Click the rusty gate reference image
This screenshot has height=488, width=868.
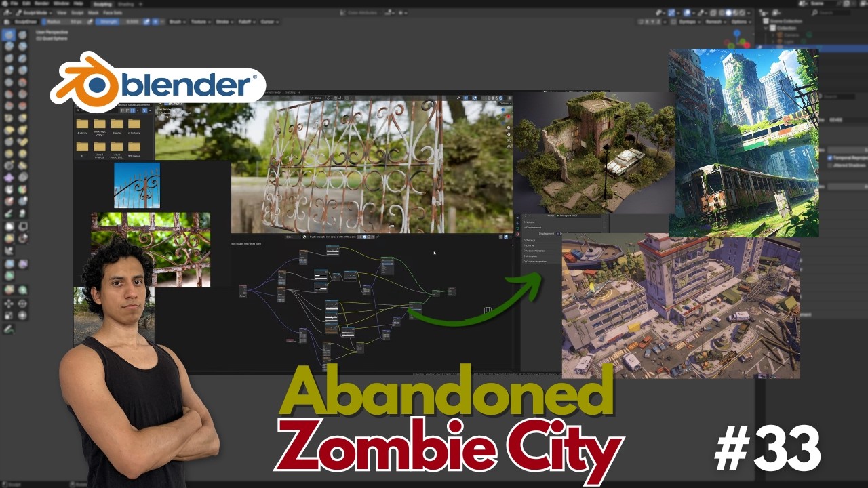(151, 249)
